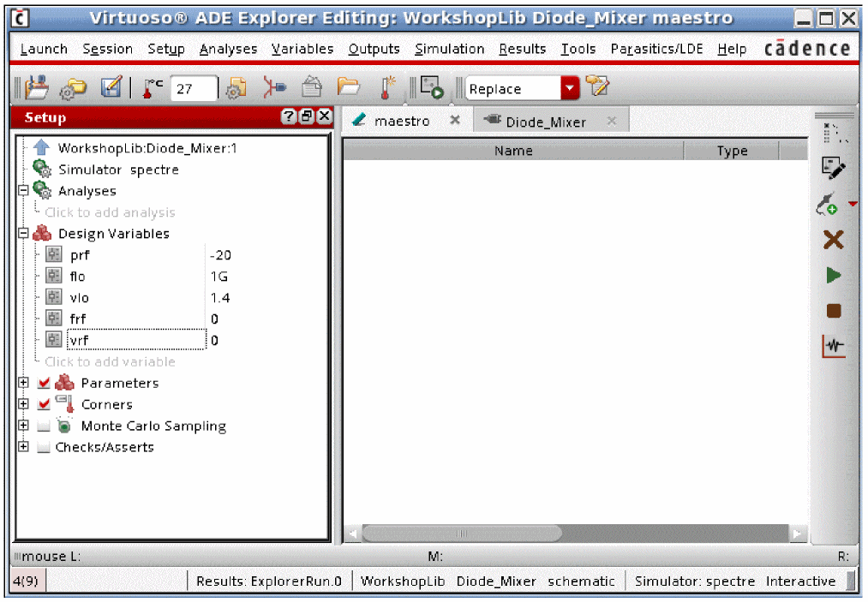This screenshot has width=868, height=602.
Task: Click the red X delete output icon
Action: (x=833, y=240)
